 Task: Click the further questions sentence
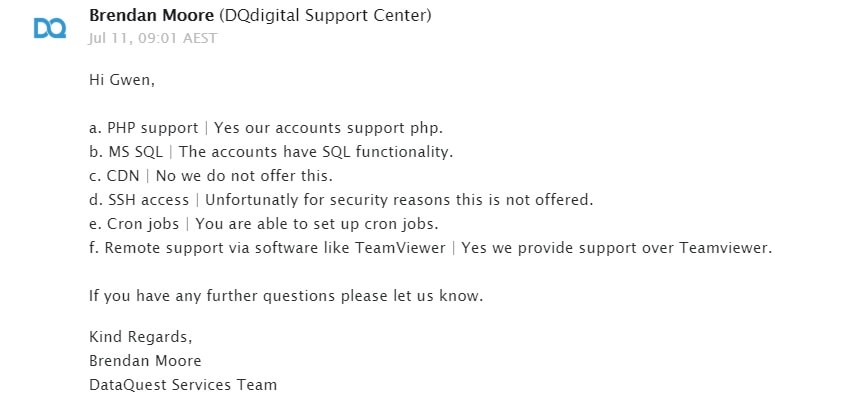coord(286,296)
